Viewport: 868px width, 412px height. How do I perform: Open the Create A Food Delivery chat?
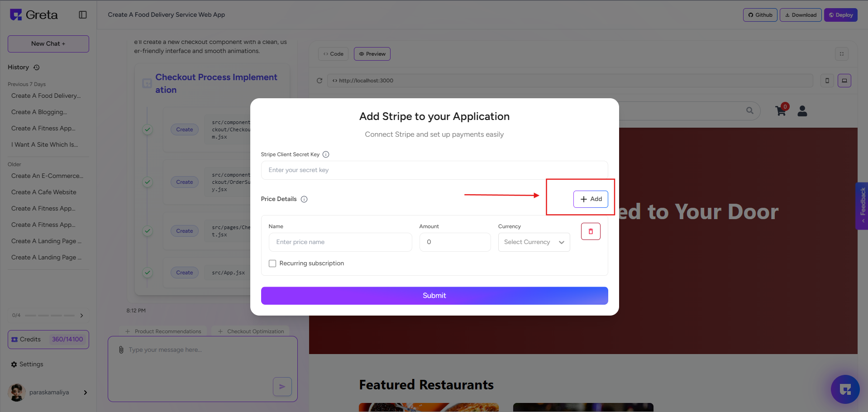(46, 96)
